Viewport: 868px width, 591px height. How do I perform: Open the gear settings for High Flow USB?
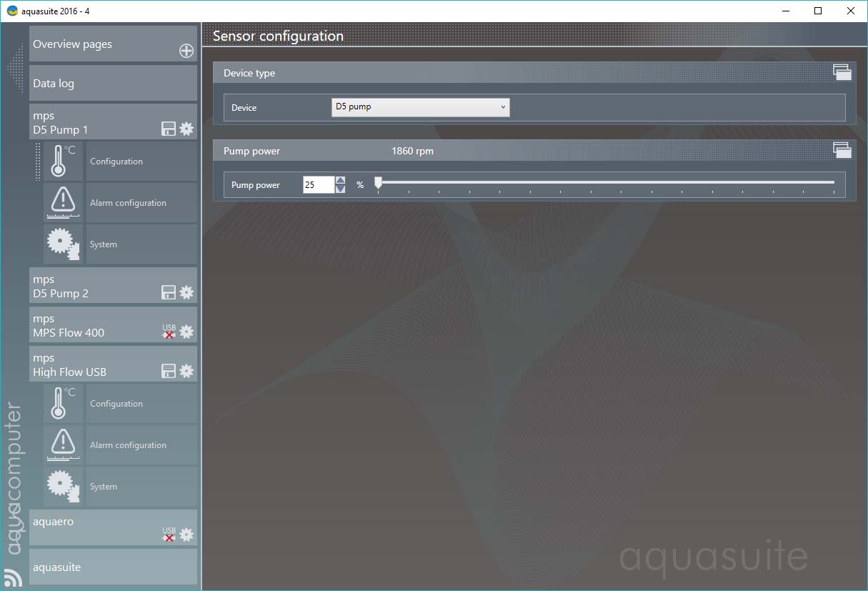[x=186, y=371]
